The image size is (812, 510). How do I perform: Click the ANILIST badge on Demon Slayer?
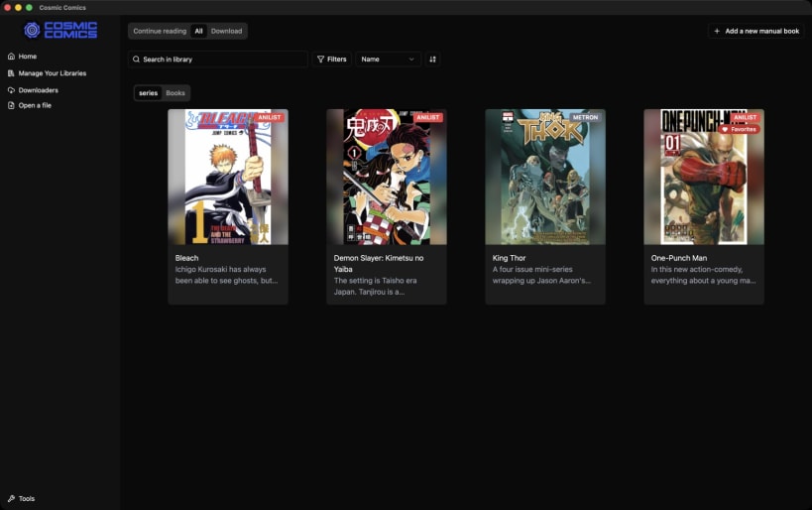coord(427,118)
